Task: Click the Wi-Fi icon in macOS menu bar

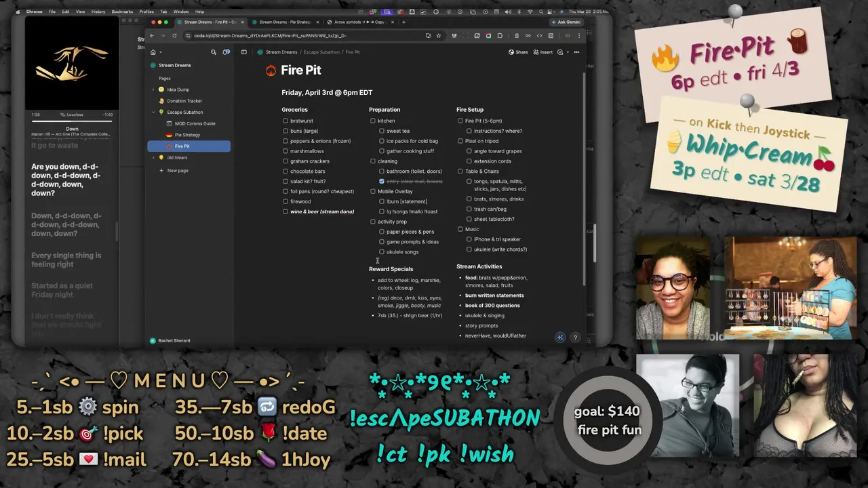Action: [x=529, y=12]
